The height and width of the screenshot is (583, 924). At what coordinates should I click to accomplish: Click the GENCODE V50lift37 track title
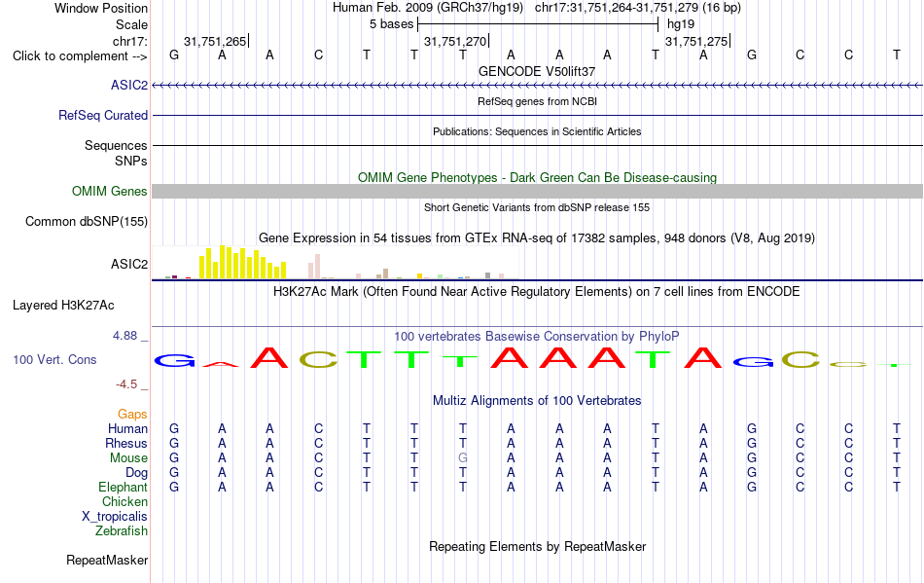pyautogui.click(x=537, y=71)
